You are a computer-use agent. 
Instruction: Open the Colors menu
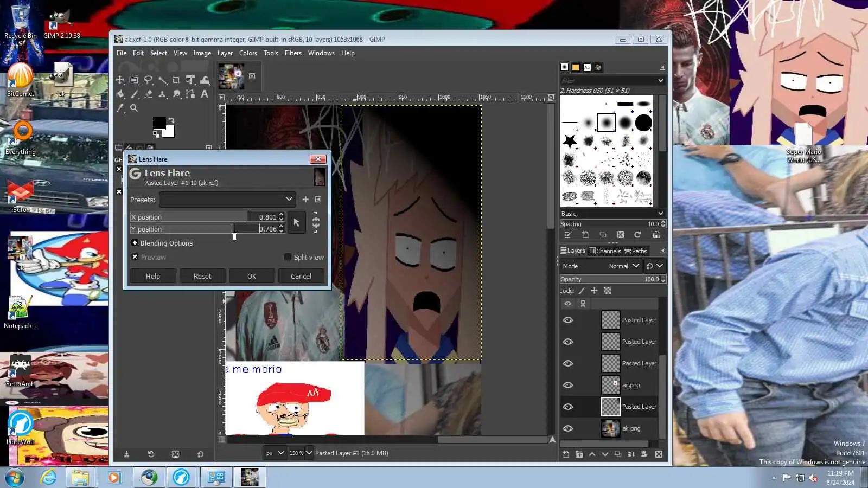(x=248, y=53)
